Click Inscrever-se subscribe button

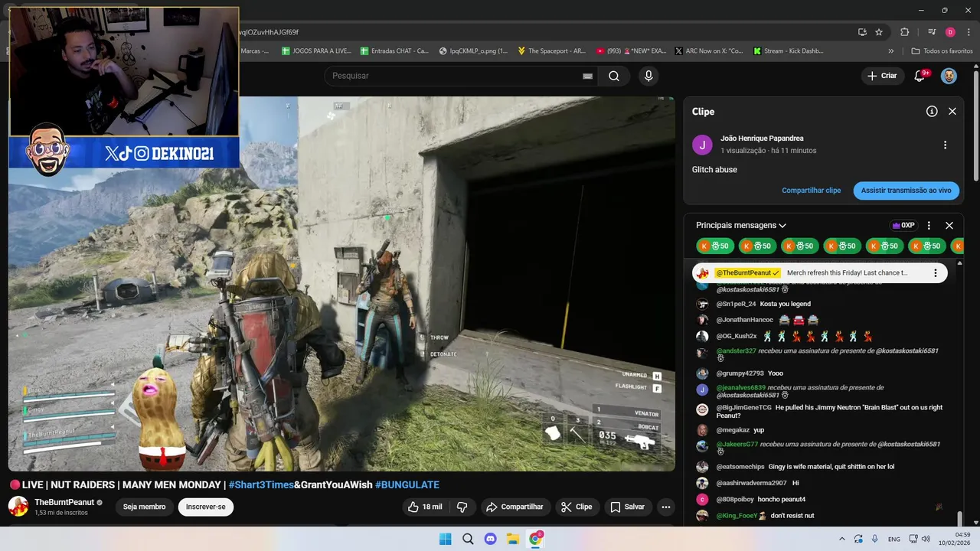tap(206, 507)
